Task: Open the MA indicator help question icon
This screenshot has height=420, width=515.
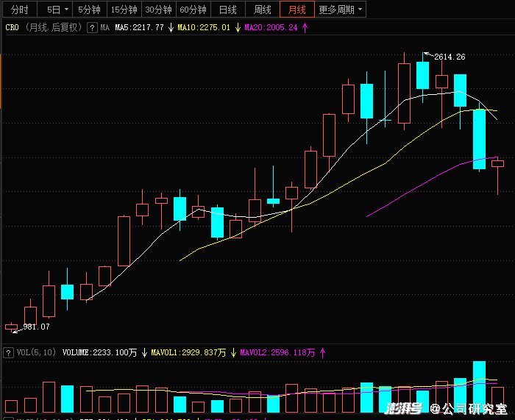Action: [92, 28]
